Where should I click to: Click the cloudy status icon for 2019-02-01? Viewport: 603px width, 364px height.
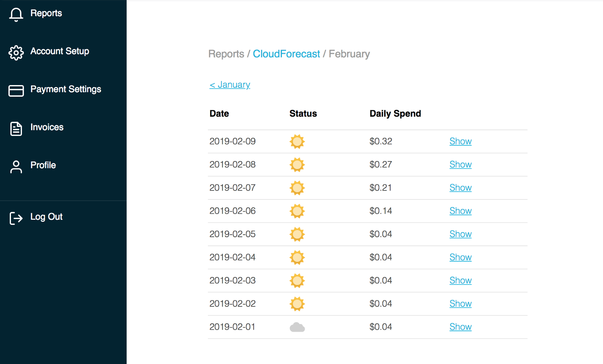click(297, 327)
